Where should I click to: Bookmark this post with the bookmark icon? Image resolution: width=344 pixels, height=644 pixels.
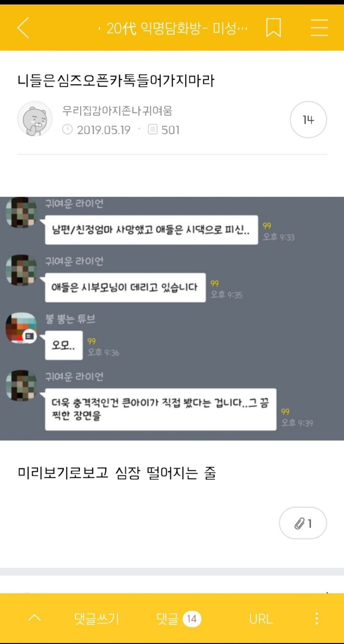[x=273, y=28]
